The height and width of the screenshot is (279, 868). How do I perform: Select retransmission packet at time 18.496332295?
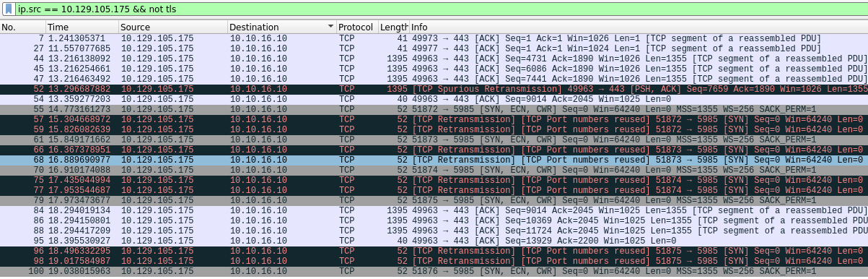click(x=434, y=251)
